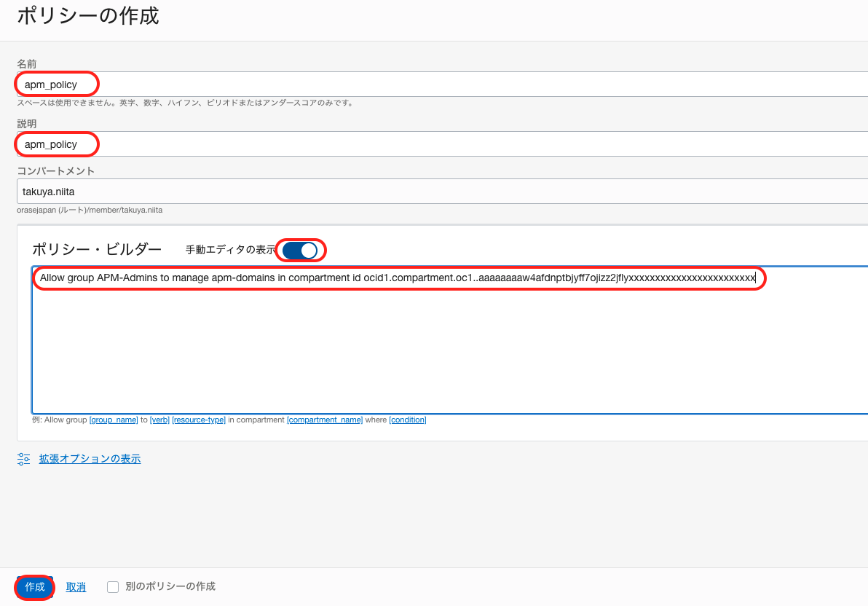Expand 拡張オプションの表示 link text
This screenshot has width=868, height=606.
click(x=90, y=459)
